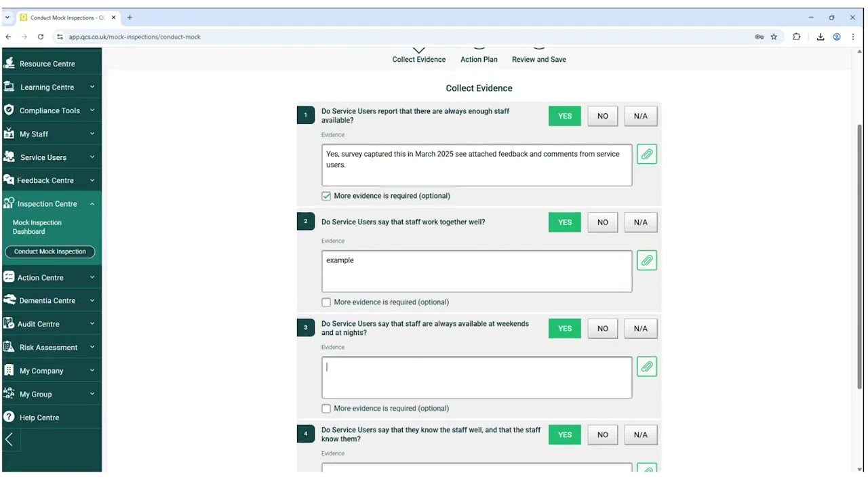Select NO for question 2
The image size is (868, 488).
(603, 222)
